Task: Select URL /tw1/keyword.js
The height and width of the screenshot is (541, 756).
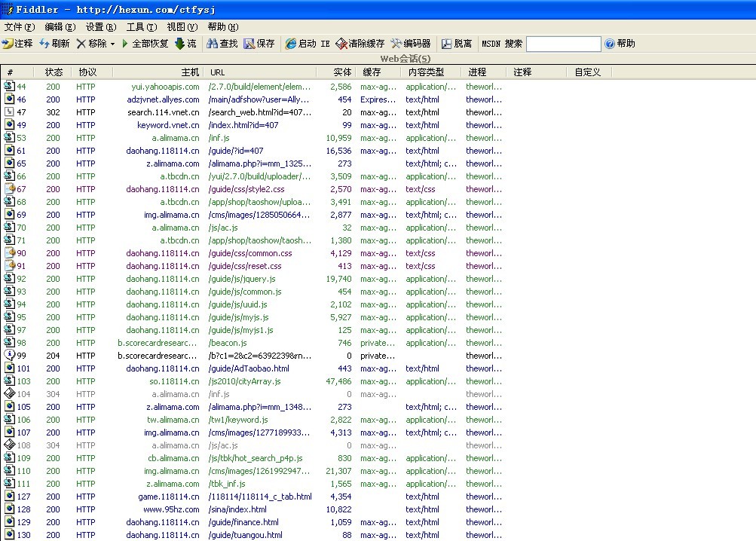Action: click(x=238, y=420)
